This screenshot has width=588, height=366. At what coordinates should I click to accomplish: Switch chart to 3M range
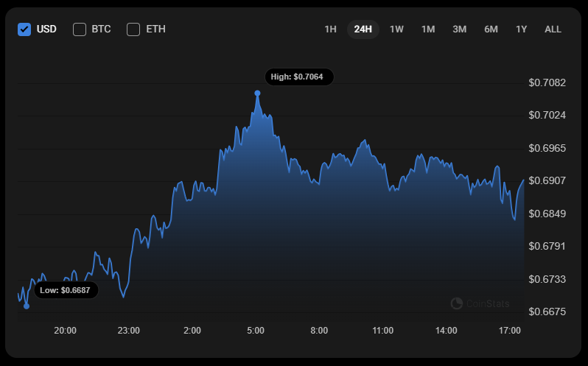click(x=459, y=29)
